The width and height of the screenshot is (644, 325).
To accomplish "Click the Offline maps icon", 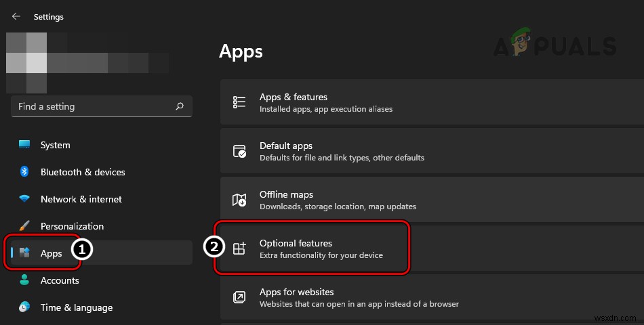I will pyautogui.click(x=239, y=200).
